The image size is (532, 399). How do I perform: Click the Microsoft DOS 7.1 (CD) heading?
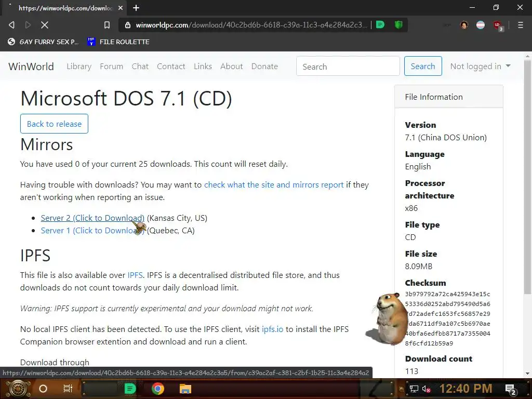click(126, 99)
